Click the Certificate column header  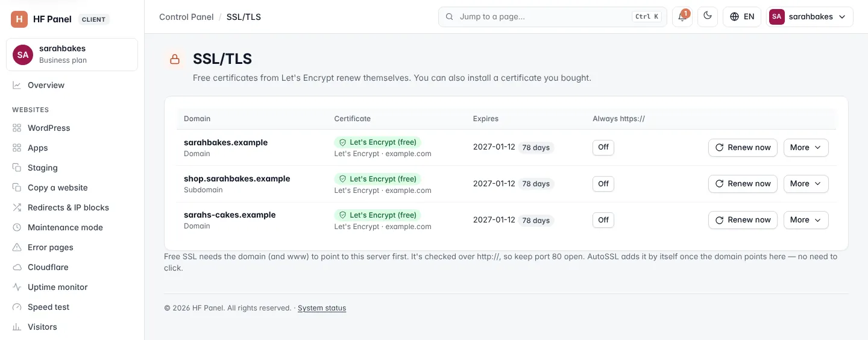(x=353, y=119)
